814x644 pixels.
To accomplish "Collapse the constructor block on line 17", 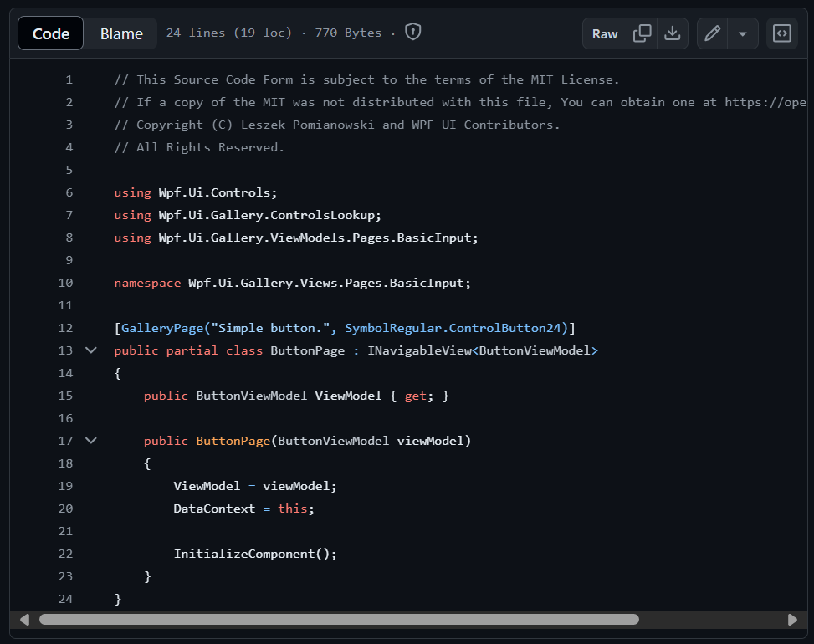I will click(x=91, y=440).
